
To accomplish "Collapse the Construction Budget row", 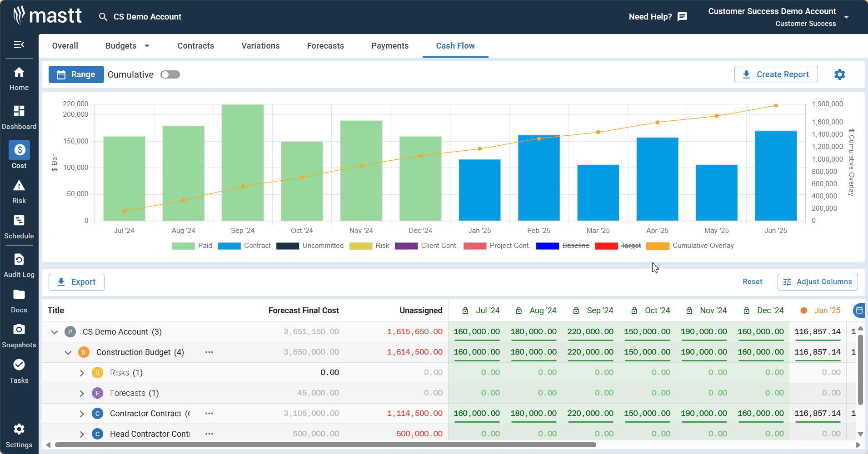I will coord(68,352).
